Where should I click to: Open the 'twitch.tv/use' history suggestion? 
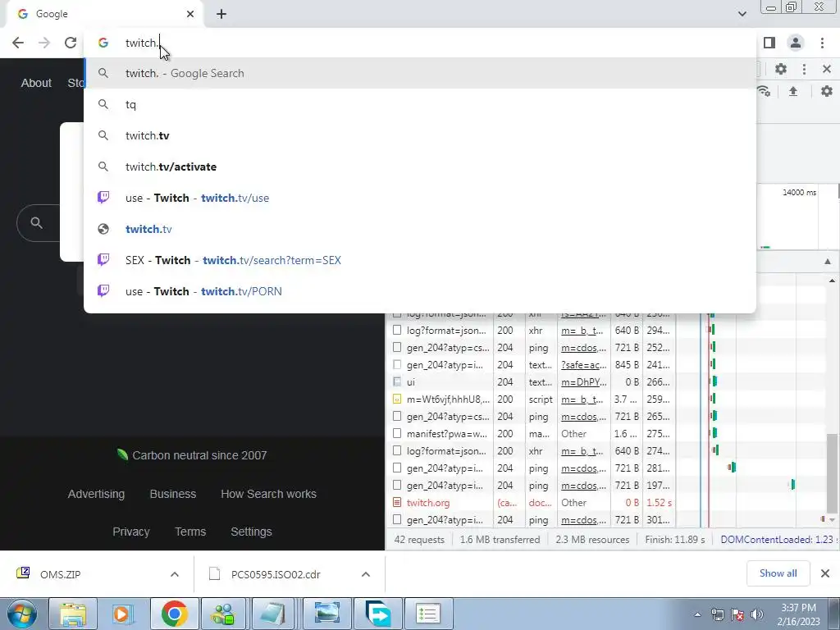pyautogui.click(x=420, y=198)
